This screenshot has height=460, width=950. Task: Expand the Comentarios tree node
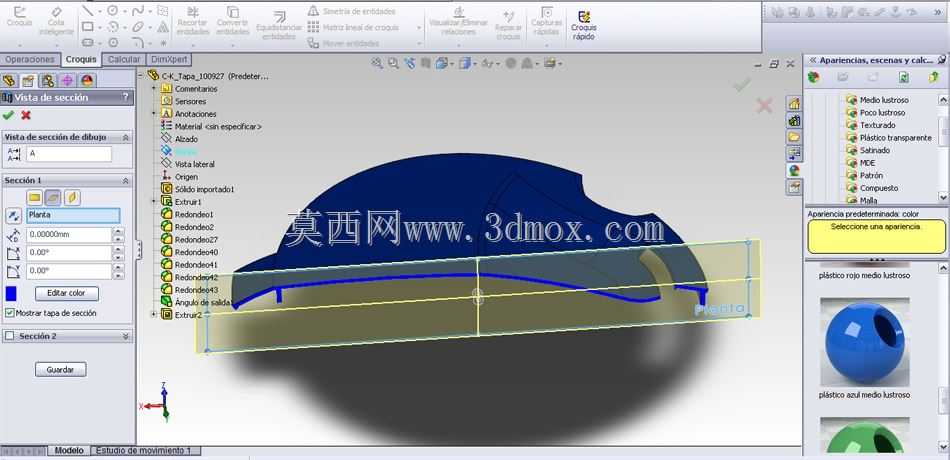[154, 88]
